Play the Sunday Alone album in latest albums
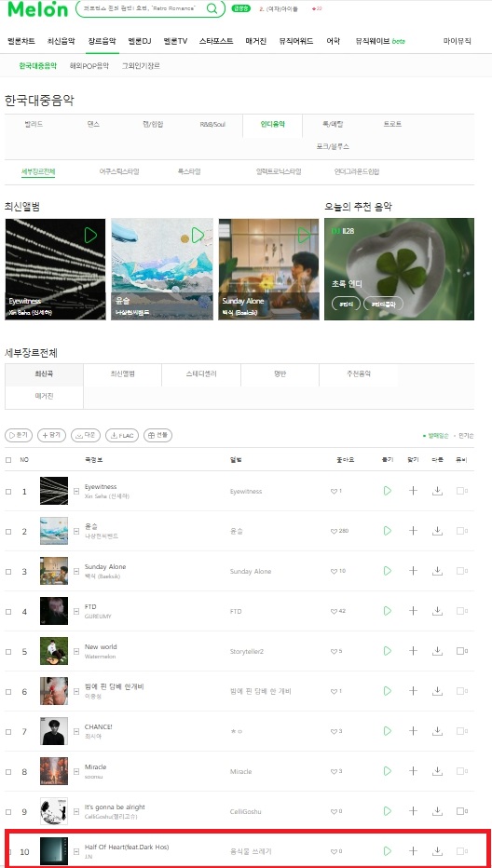 pos(304,235)
